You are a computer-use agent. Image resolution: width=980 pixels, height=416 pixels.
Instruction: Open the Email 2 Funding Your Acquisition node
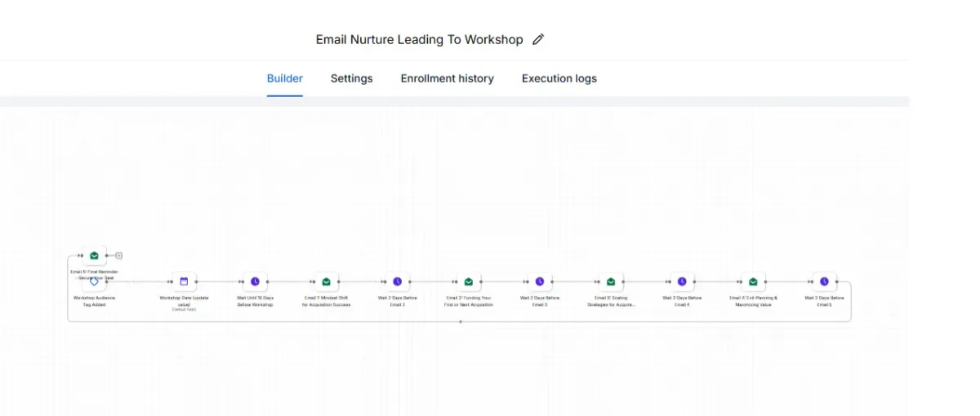[469, 281]
